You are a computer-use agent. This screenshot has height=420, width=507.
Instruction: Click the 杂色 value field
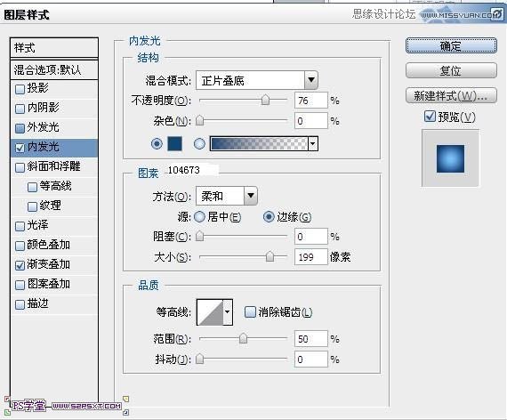click(x=311, y=121)
